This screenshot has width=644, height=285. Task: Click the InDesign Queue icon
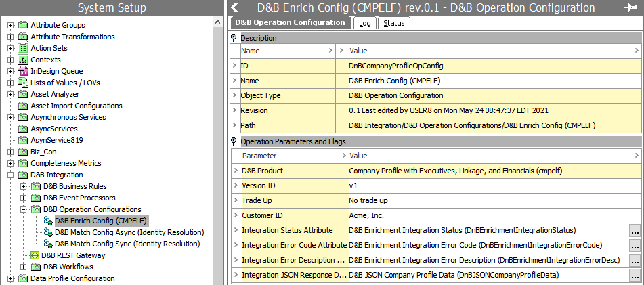[23, 71]
